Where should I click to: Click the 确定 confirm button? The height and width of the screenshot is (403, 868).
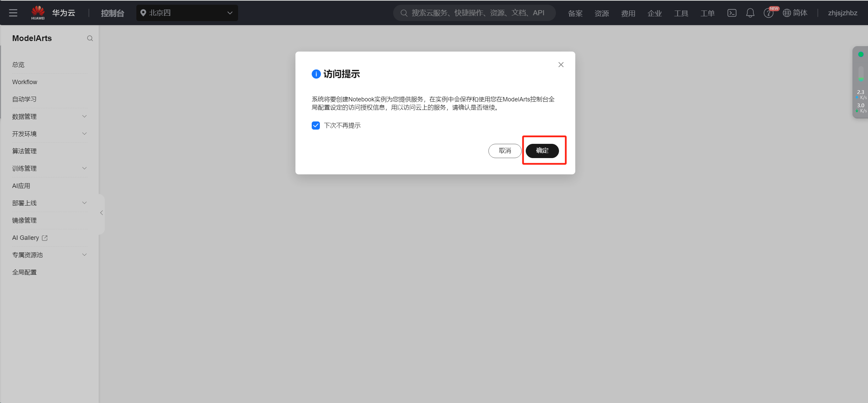542,151
